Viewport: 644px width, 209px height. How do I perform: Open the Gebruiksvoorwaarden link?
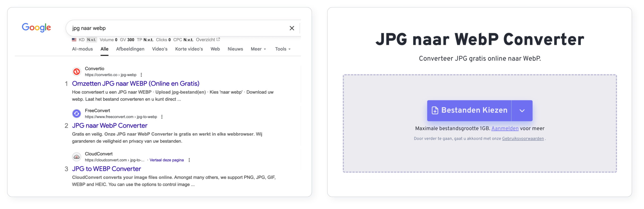point(523,139)
